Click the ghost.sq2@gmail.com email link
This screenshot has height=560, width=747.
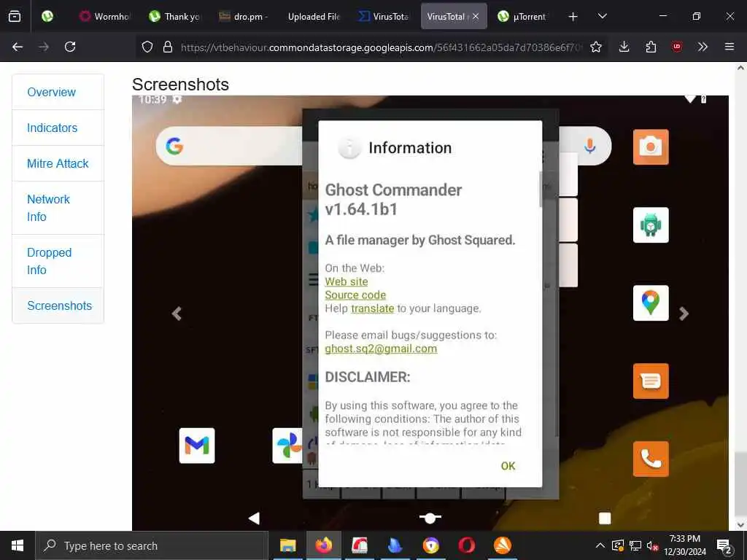coord(381,349)
